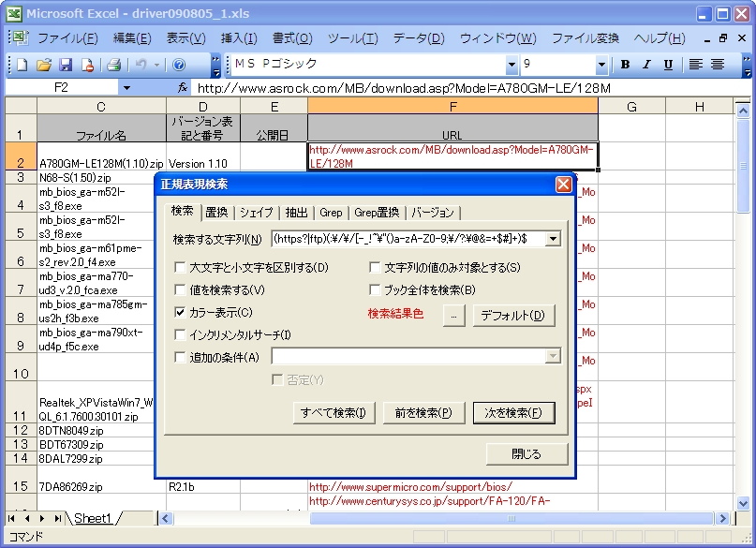The height and width of the screenshot is (548, 756).
Task: Apply bold formatting
Action: [x=624, y=66]
